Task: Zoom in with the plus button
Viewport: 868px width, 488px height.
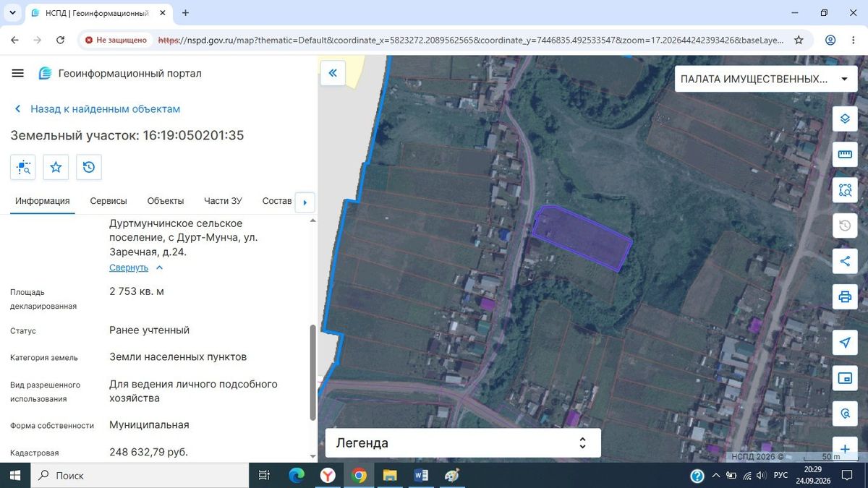Action: (845, 449)
